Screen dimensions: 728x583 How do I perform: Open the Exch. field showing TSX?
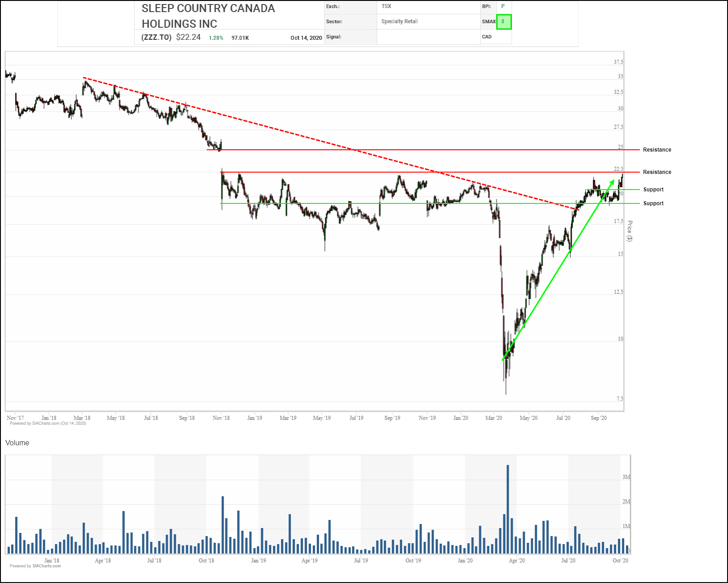(385, 6)
